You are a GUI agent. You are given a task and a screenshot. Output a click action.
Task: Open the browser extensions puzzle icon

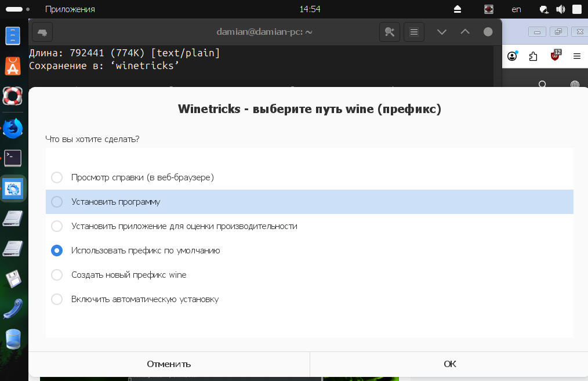tap(533, 57)
